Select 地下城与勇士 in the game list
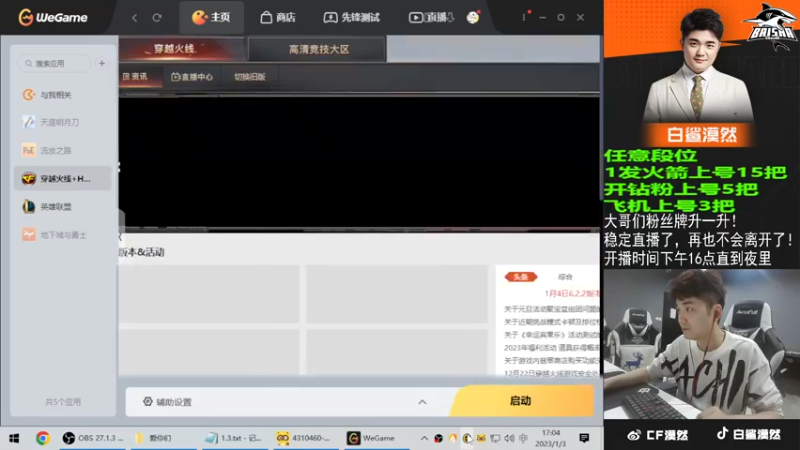Screen dimensions: 800x450 click(x=62, y=235)
